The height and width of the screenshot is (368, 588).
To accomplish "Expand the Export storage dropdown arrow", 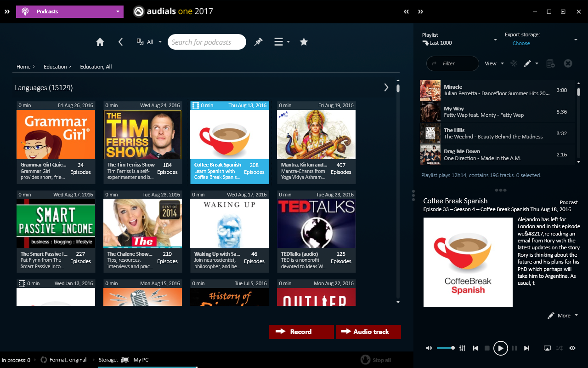I will coord(576,40).
